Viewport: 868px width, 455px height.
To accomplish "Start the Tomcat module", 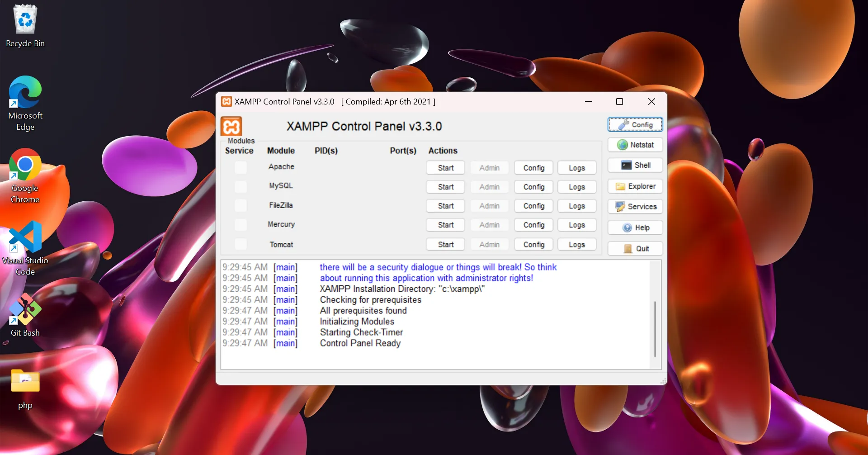I will pyautogui.click(x=446, y=244).
